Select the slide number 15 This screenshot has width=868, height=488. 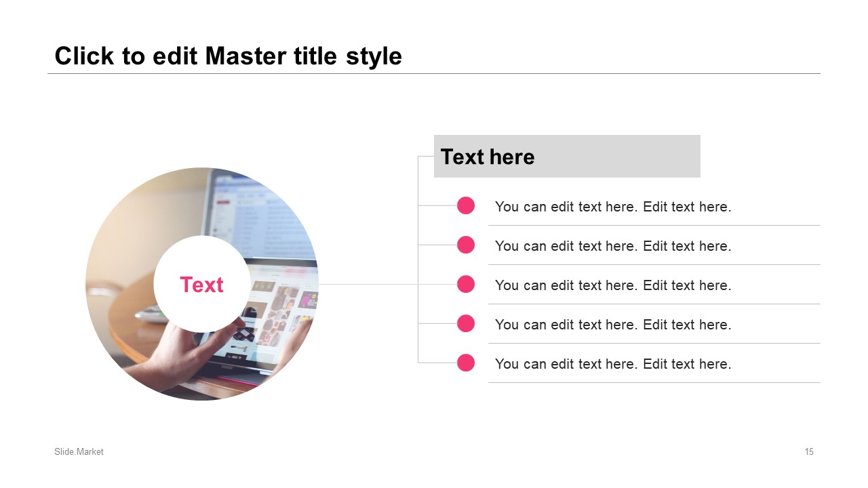809,451
